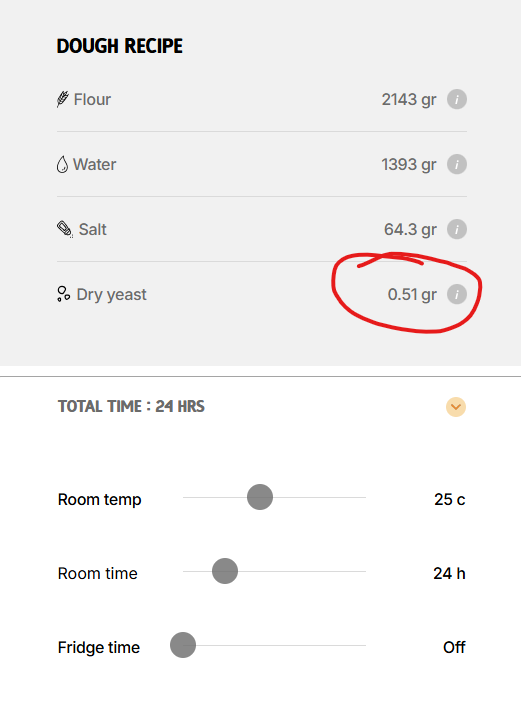Open the Water info icon

pyautogui.click(x=457, y=164)
